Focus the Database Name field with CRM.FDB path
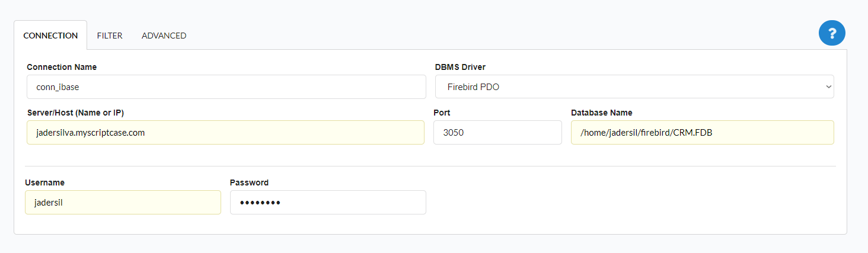This screenshot has height=253, width=868. point(703,133)
